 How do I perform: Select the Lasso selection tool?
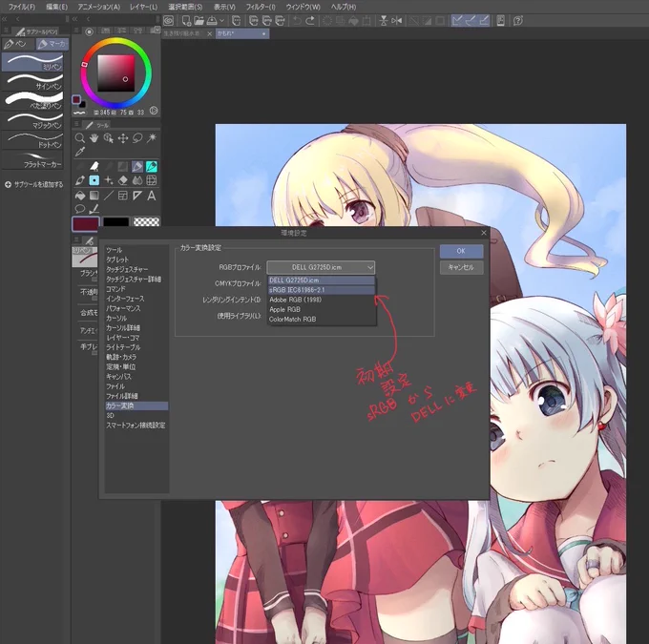[x=137, y=137]
